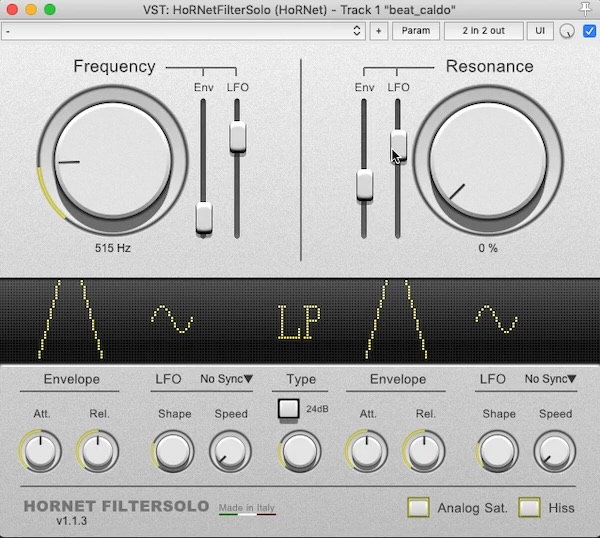Pin the plugin window on top
Viewport: 600px width, 538px height.
(x=585, y=9)
